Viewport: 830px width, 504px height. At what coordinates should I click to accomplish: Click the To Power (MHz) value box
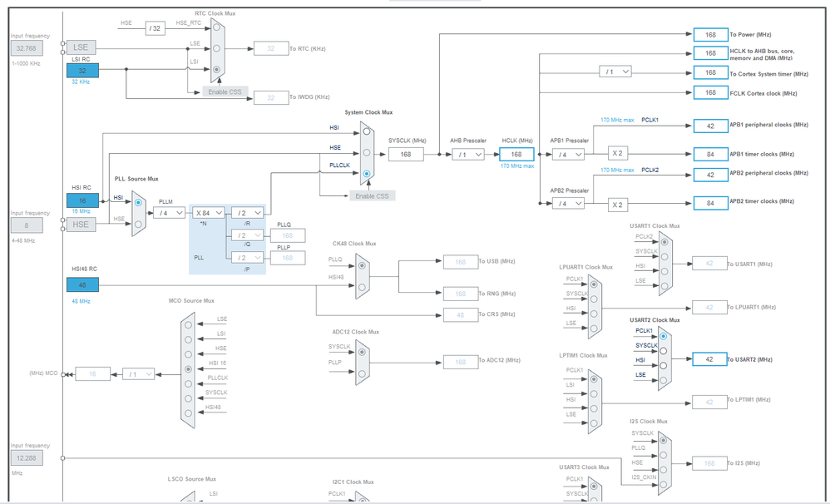[x=710, y=35]
